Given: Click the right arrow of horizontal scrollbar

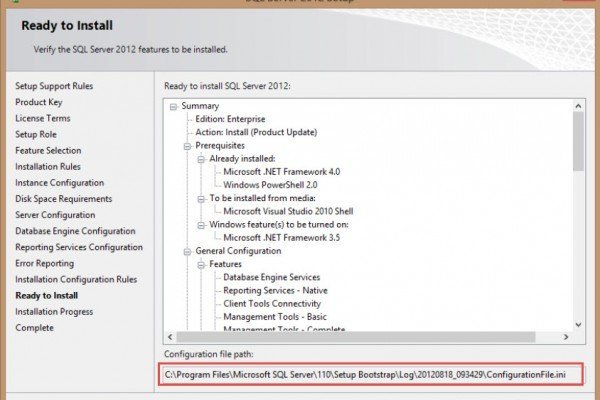Looking at the screenshot, I should [x=566, y=337].
